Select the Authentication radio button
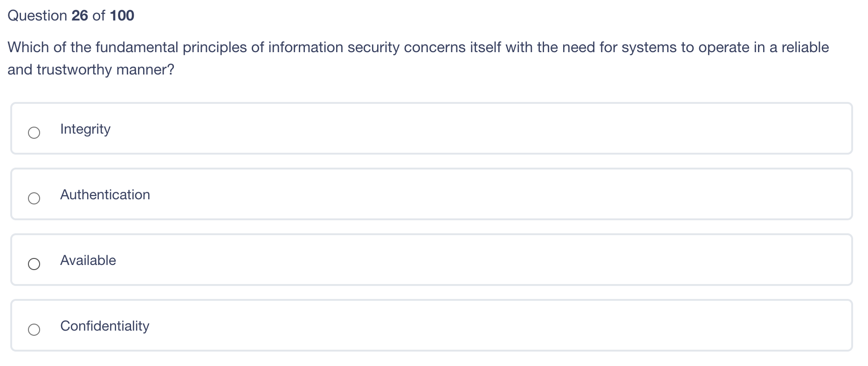 tap(34, 198)
